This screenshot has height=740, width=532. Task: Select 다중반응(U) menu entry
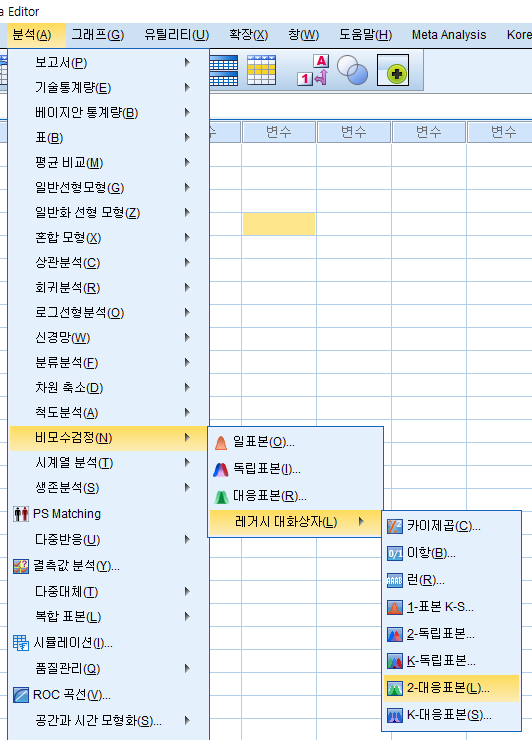109,539
